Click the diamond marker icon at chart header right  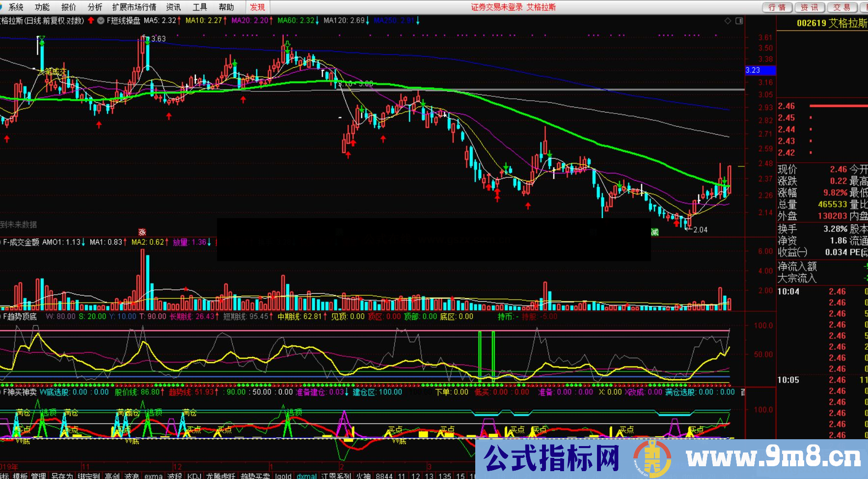728,20
